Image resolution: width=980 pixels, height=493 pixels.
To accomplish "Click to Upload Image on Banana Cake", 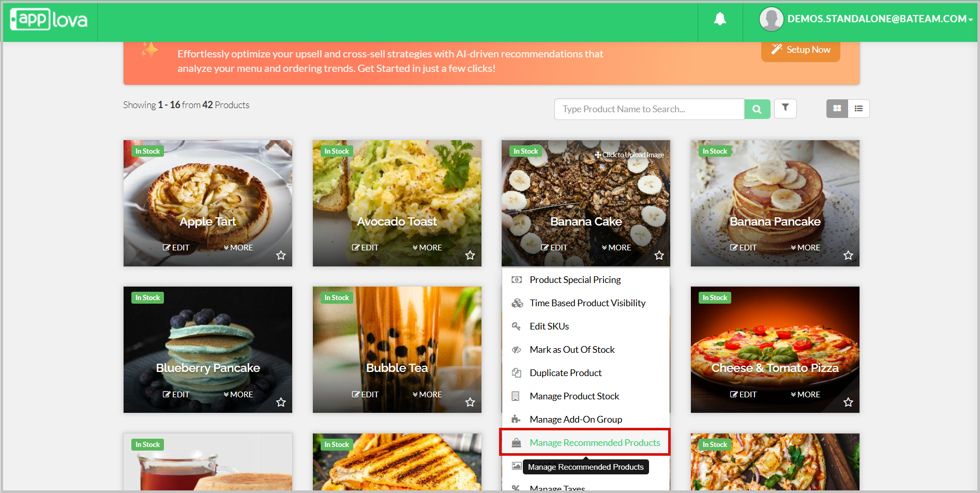I will click(x=629, y=155).
